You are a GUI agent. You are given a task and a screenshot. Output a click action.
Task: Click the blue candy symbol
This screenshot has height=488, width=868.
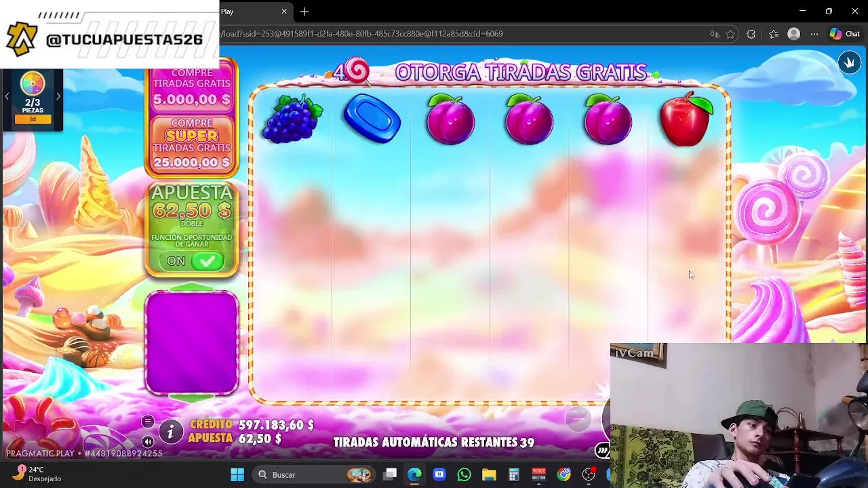click(372, 119)
